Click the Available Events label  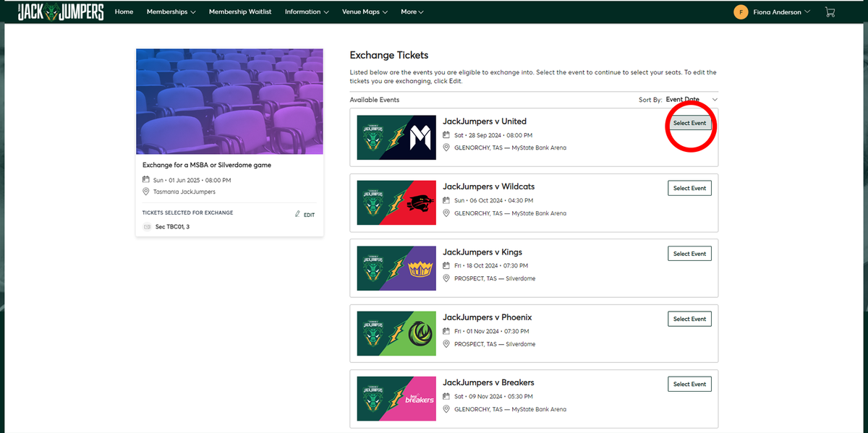pos(375,100)
